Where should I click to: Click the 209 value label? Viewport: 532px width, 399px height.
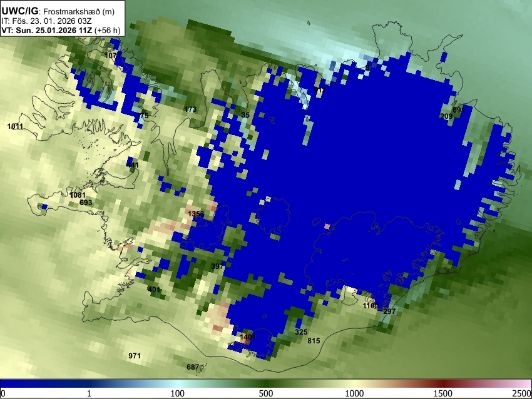point(446,116)
